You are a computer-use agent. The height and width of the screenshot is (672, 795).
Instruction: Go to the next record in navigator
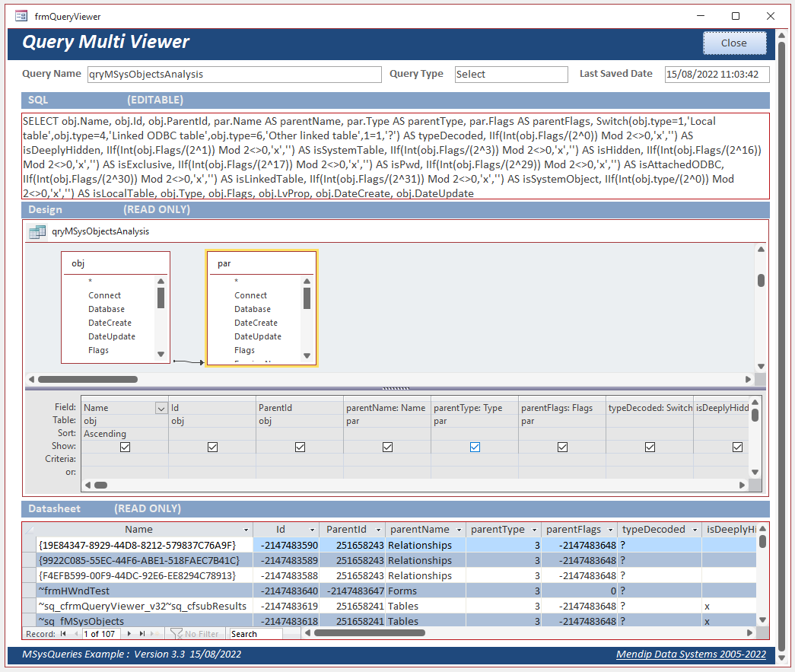[130, 633]
